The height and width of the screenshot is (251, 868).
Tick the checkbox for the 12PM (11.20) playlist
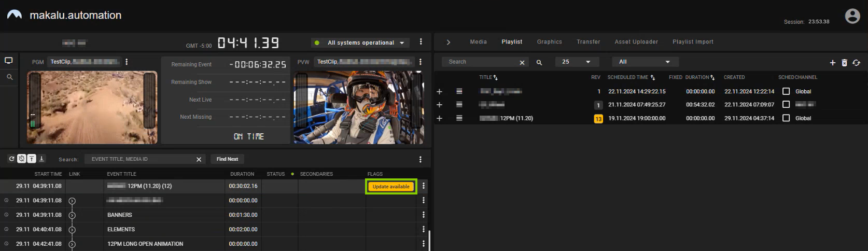pyautogui.click(x=786, y=118)
